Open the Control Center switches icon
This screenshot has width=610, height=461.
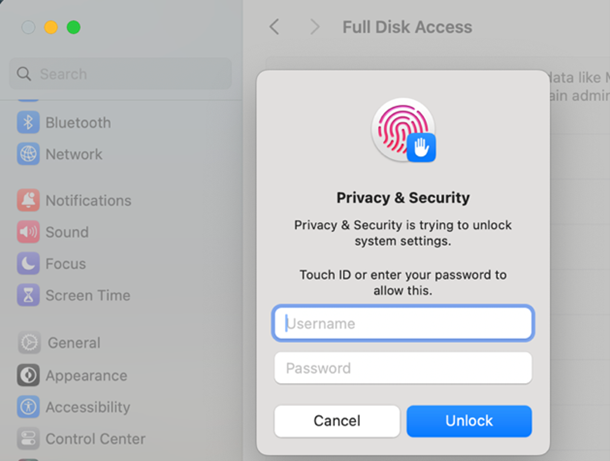28,438
